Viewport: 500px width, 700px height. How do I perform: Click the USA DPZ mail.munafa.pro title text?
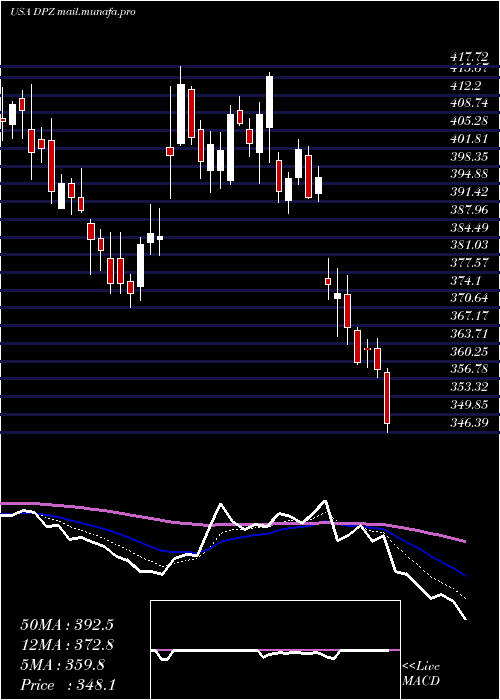pos(73,12)
